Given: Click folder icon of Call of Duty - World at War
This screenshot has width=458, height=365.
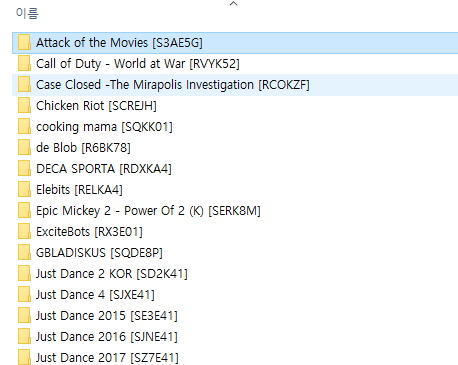Looking at the screenshot, I should click(x=24, y=64).
